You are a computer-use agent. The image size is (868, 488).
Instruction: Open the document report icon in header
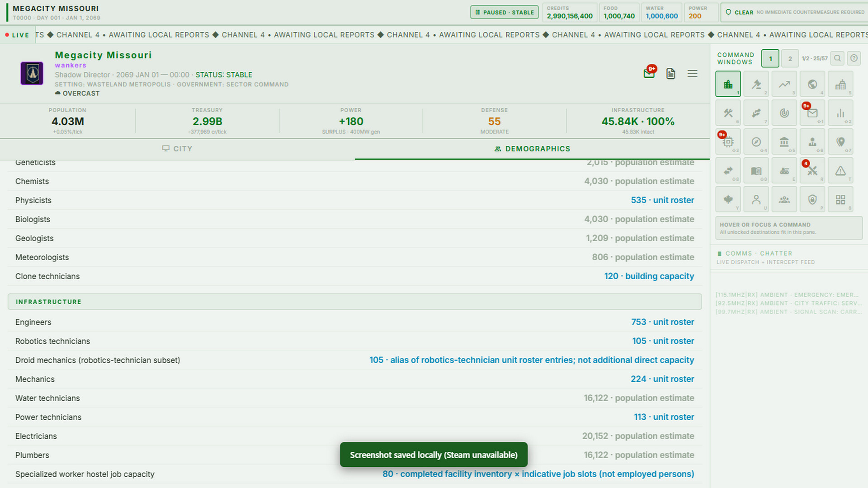(x=670, y=74)
